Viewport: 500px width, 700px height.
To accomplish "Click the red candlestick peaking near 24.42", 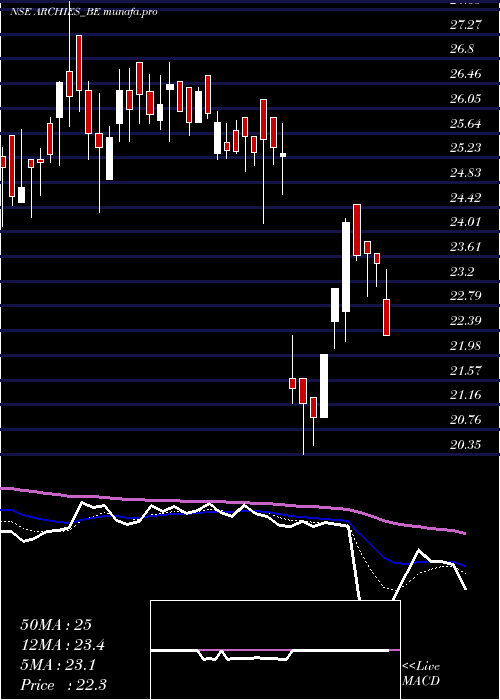I will [x=357, y=229].
